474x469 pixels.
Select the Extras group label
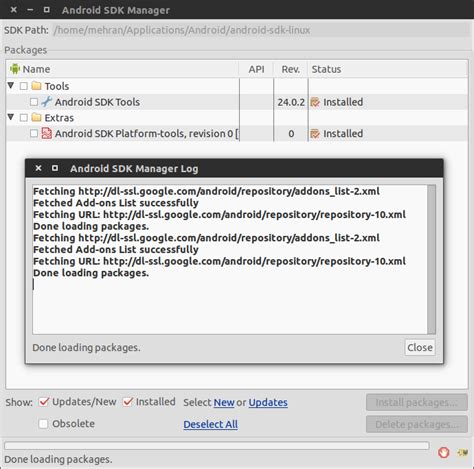pyautogui.click(x=59, y=118)
